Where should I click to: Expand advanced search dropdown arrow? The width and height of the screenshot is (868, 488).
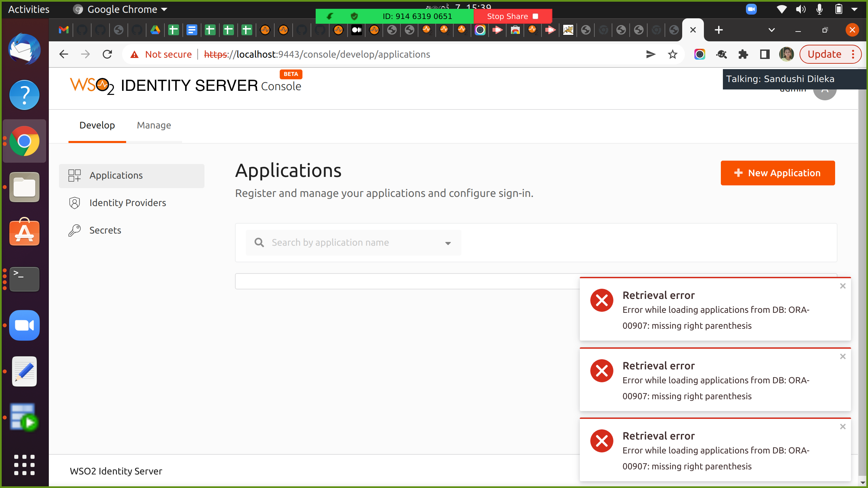[448, 243]
